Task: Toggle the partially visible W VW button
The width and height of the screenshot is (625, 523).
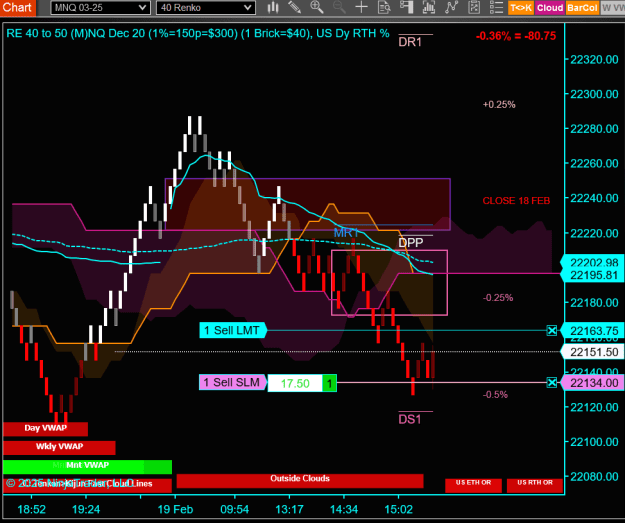Action: 613,8
